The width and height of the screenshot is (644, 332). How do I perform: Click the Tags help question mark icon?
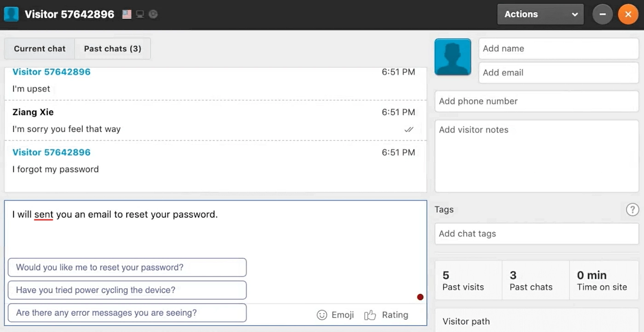[632, 210]
